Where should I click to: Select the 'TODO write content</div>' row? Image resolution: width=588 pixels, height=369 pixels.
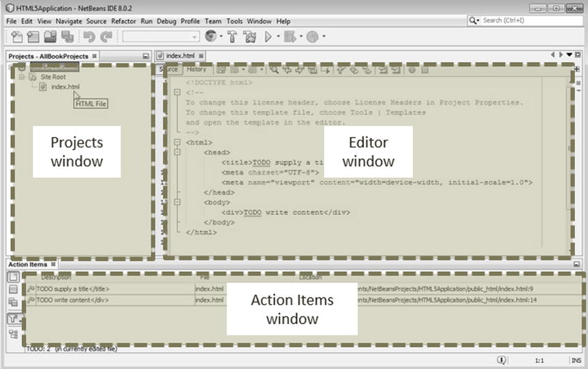point(303,300)
